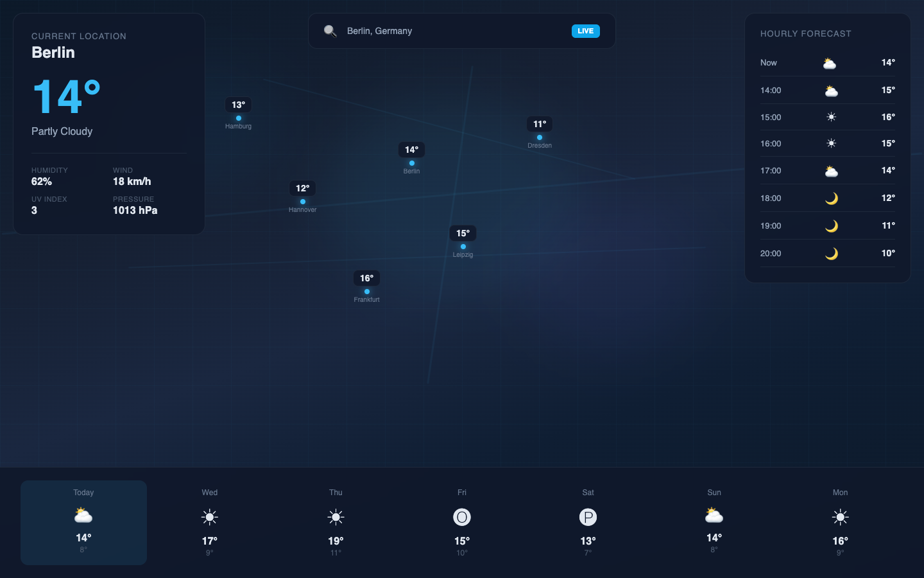This screenshot has height=578, width=924.
Task: Open the Today forecast card
Action: (83, 522)
